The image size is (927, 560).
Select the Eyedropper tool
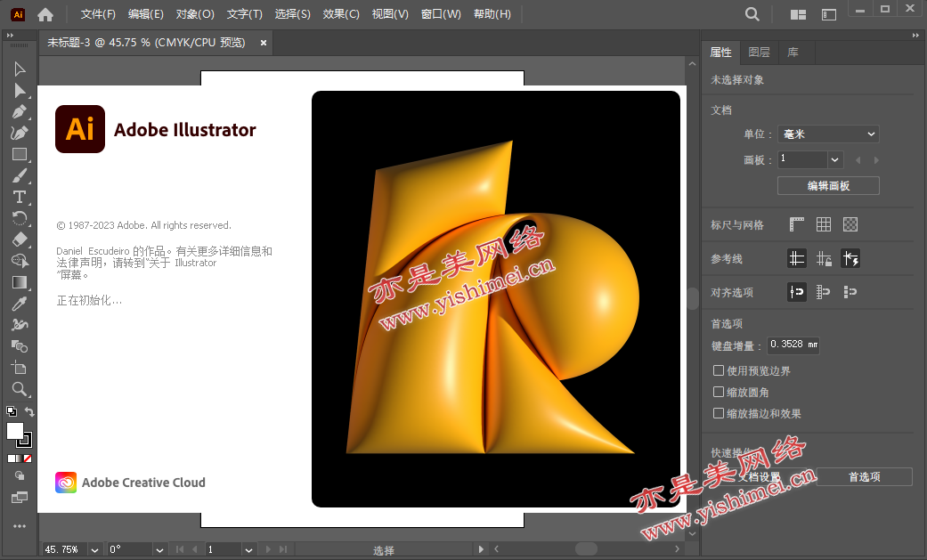[20, 304]
